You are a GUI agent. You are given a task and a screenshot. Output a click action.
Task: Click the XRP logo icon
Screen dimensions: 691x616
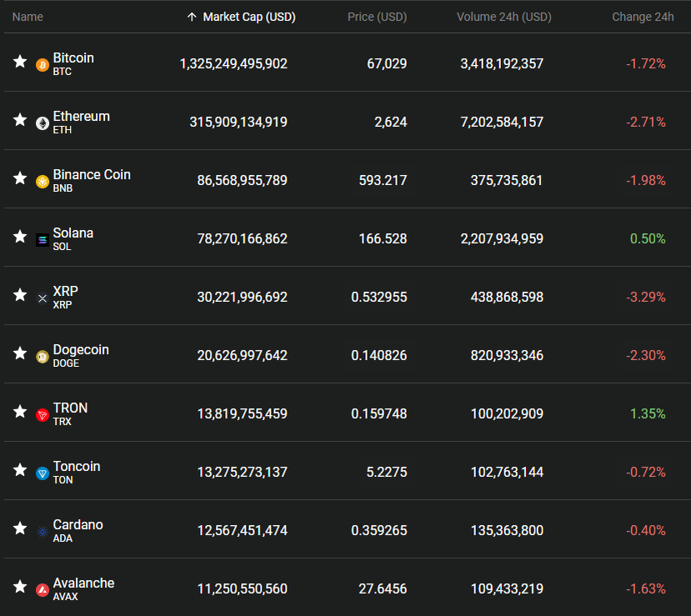43,298
